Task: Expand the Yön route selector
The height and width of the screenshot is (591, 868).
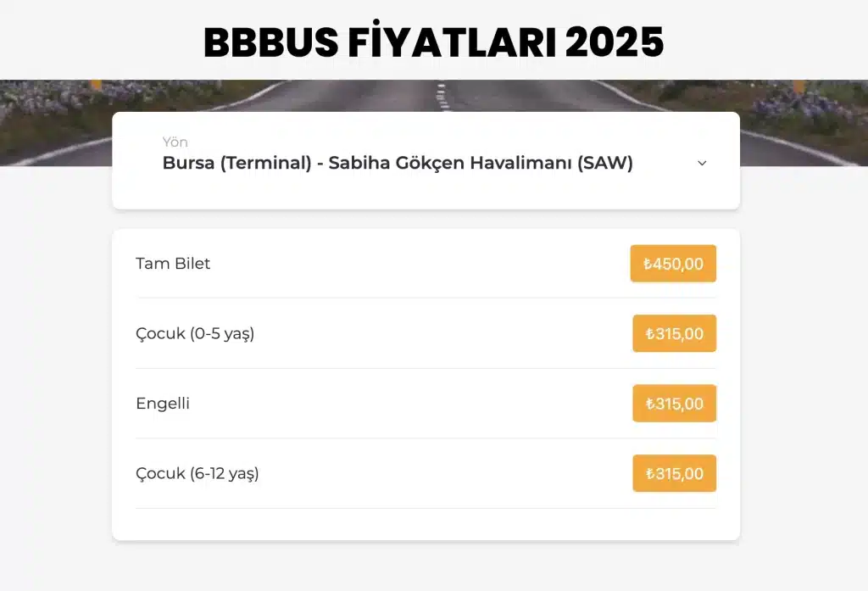Action: [424, 161]
